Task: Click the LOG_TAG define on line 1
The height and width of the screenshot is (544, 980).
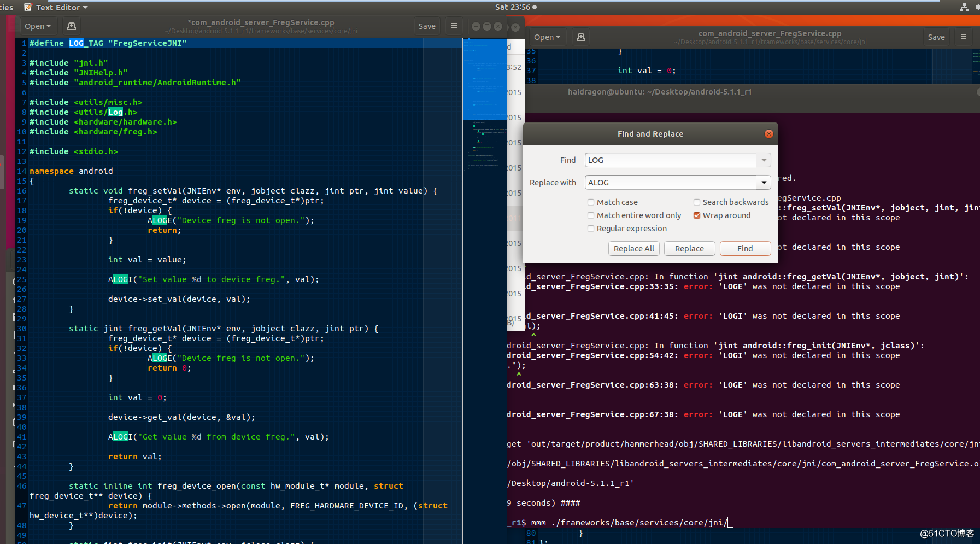Action: [x=108, y=43]
